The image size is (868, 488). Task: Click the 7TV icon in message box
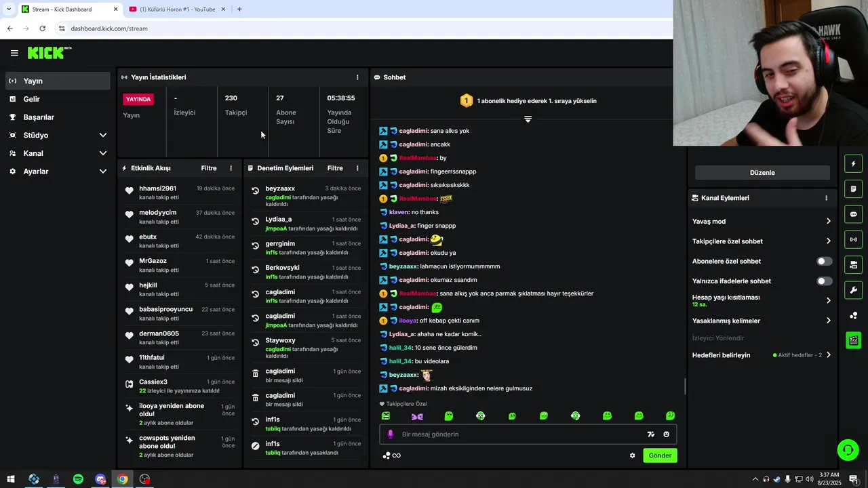click(651, 434)
